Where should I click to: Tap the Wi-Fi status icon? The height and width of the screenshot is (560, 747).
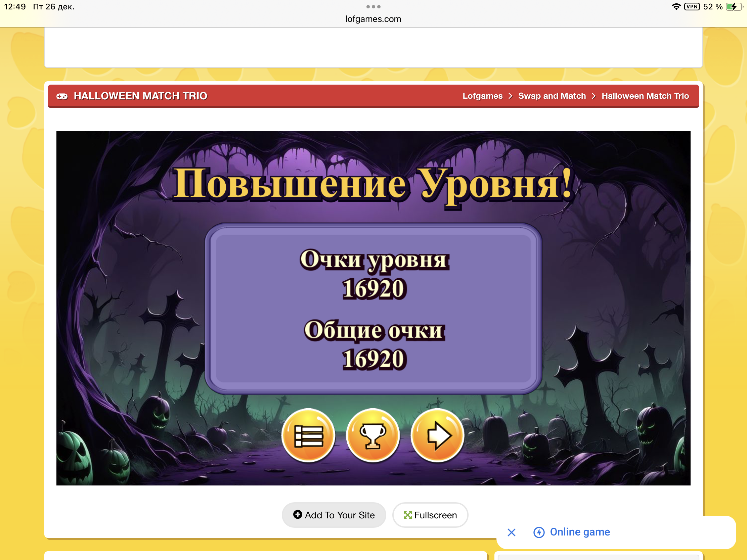[676, 7]
